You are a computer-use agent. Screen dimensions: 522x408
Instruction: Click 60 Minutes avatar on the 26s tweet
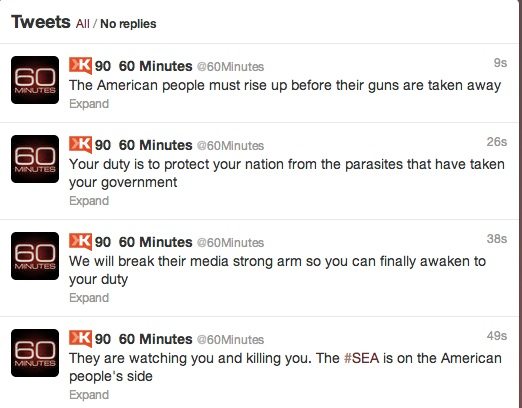coord(35,159)
